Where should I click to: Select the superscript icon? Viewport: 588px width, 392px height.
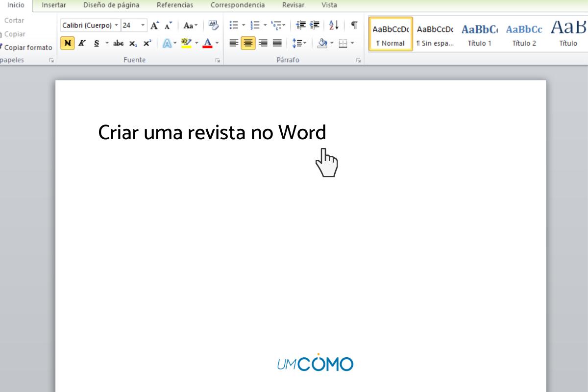coord(147,44)
